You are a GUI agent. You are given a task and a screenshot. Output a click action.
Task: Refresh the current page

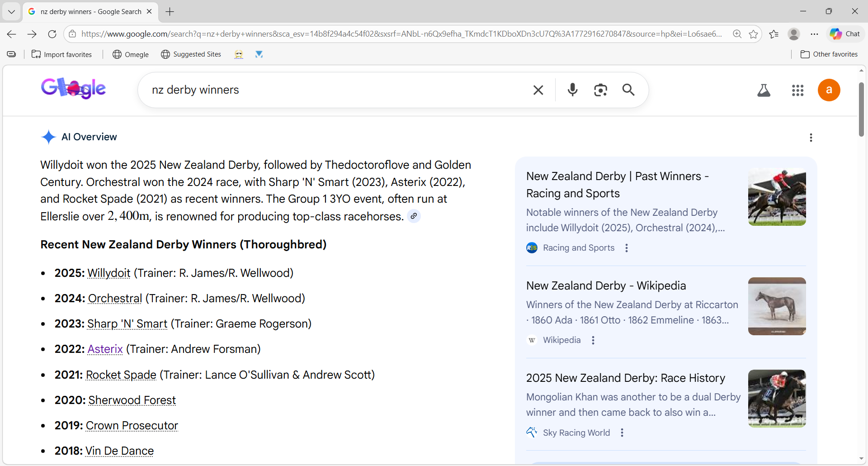[x=52, y=34]
